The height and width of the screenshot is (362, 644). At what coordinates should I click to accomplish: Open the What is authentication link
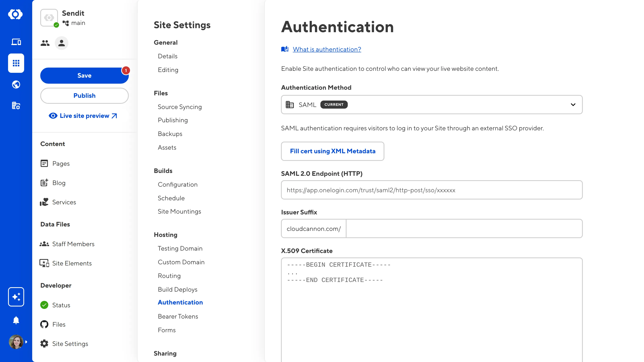pyautogui.click(x=327, y=49)
